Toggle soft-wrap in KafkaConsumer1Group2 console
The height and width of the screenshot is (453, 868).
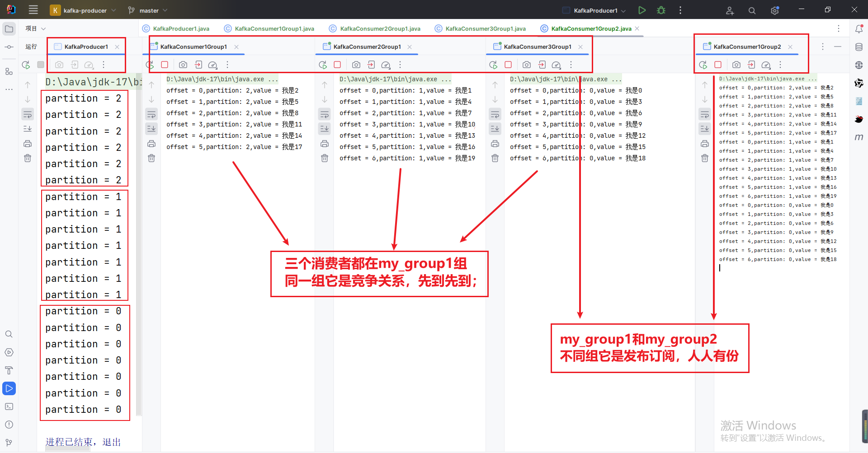705,115
